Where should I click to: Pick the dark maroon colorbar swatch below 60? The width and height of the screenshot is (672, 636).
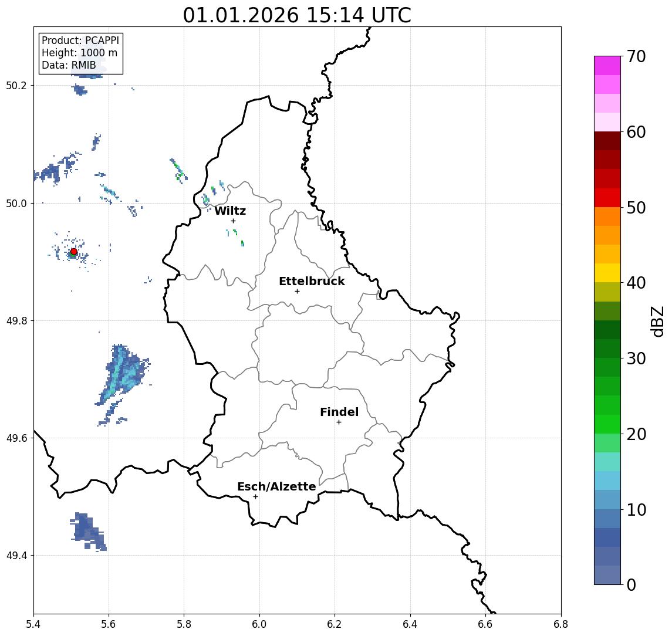point(607,141)
